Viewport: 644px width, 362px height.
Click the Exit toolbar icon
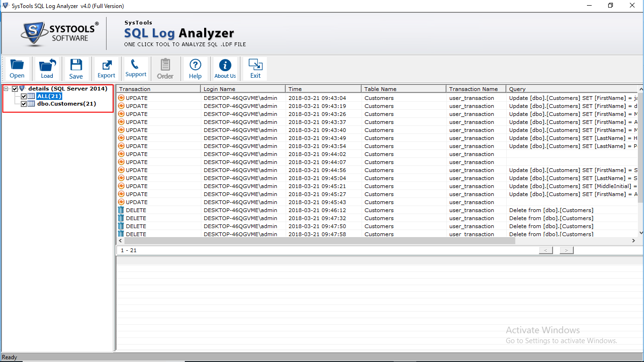(x=256, y=69)
